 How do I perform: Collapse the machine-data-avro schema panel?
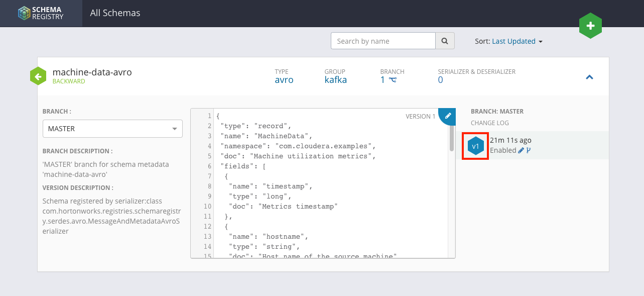[x=590, y=77]
